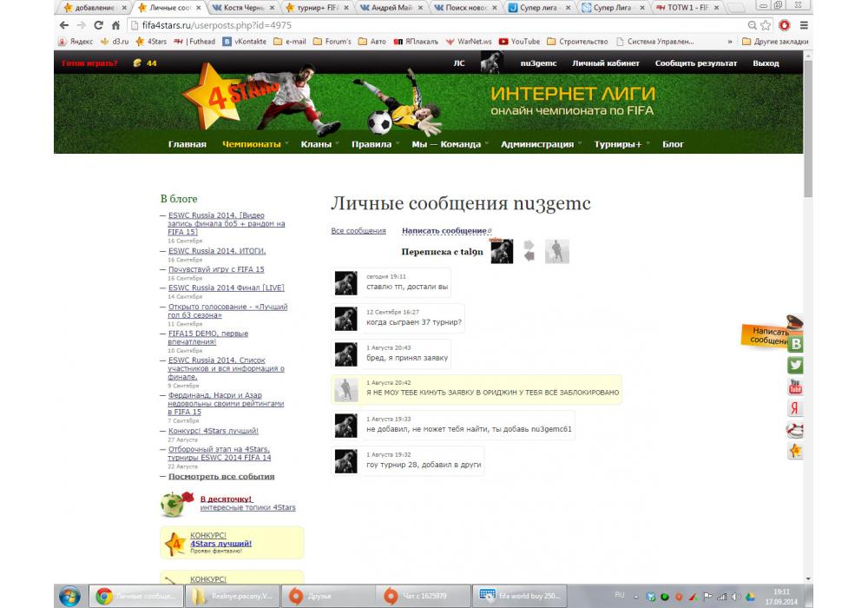Open the Twitter icon in the side bar
This screenshot has height=608, width=868.
[x=795, y=366]
